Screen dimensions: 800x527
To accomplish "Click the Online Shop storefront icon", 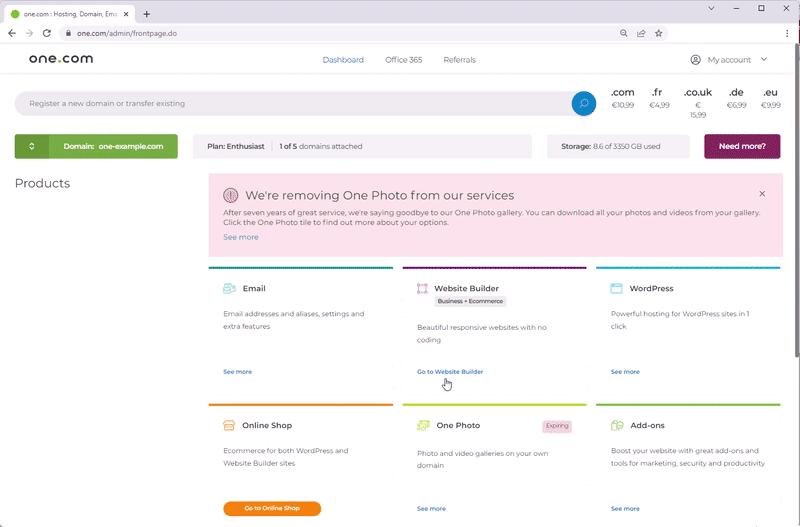I will click(x=229, y=425).
